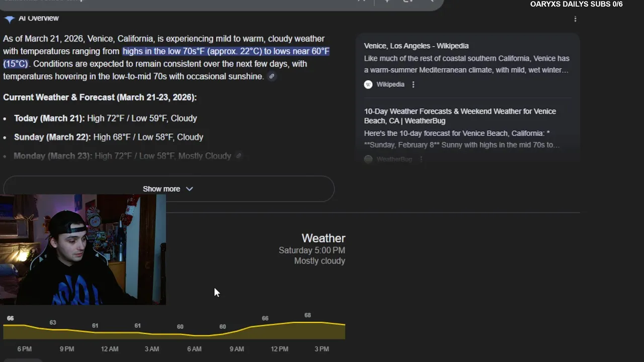The image size is (644, 362).
Task: Click the Wikipedia source name label
Action: [x=390, y=84]
